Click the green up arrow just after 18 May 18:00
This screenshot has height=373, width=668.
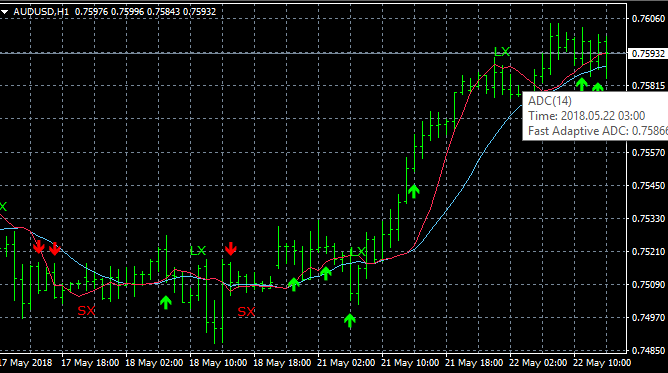(294, 284)
